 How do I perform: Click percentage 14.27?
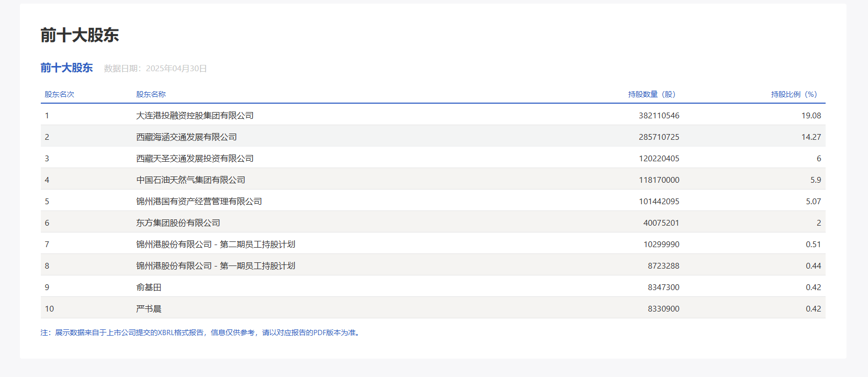(x=811, y=137)
